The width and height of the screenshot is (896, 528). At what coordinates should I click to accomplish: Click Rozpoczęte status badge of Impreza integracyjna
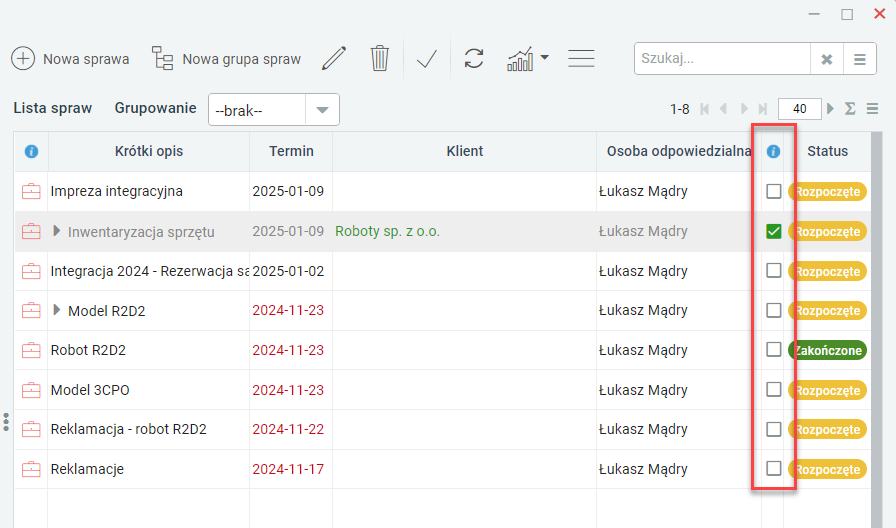(x=827, y=191)
